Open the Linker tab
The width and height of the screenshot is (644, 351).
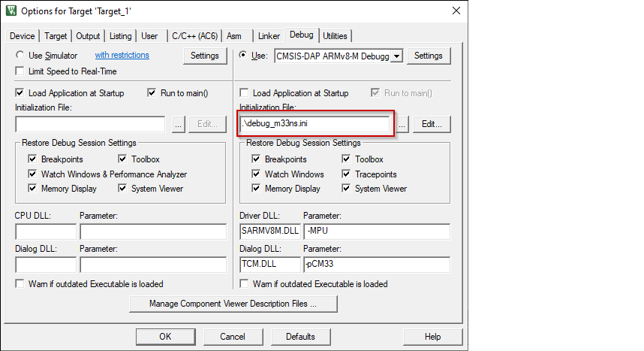click(x=269, y=36)
